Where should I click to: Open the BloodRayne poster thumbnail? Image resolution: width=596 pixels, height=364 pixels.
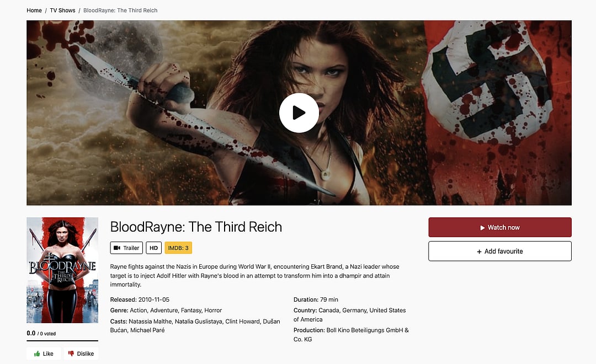[x=62, y=270]
